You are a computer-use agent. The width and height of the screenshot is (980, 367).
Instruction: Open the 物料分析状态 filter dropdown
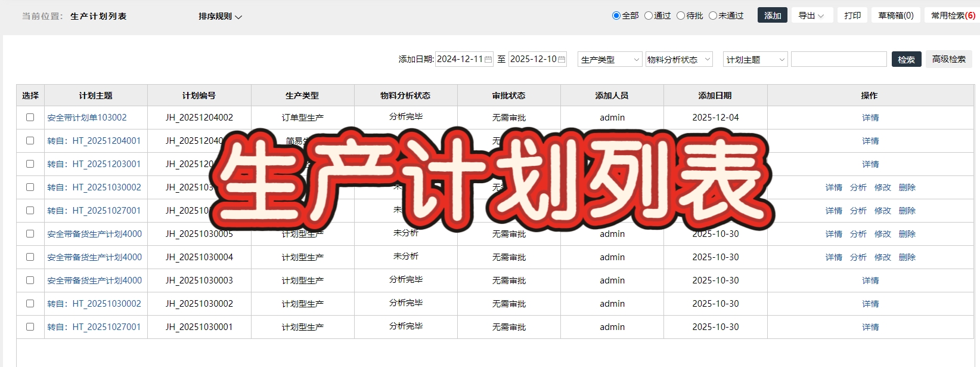(679, 60)
